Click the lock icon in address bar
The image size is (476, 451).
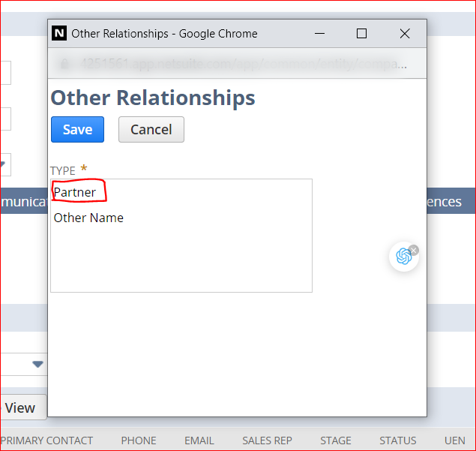[x=64, y=64]
